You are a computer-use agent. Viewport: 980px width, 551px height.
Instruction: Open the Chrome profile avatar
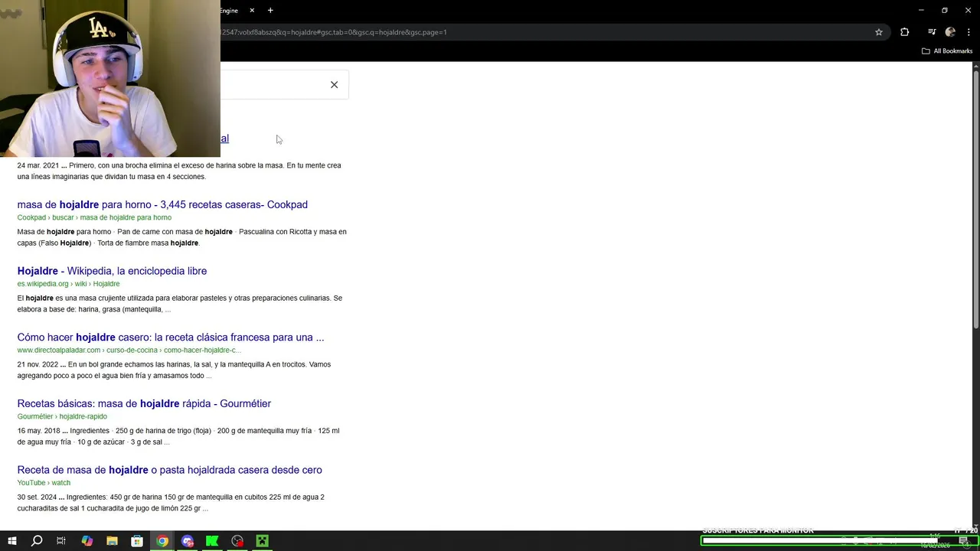tap(950, 32)
